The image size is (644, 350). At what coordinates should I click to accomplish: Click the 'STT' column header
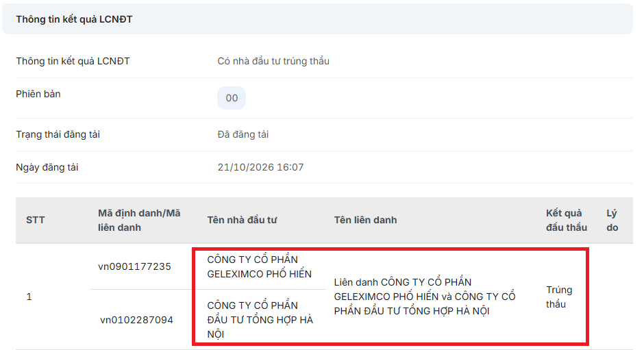point(36,220)
